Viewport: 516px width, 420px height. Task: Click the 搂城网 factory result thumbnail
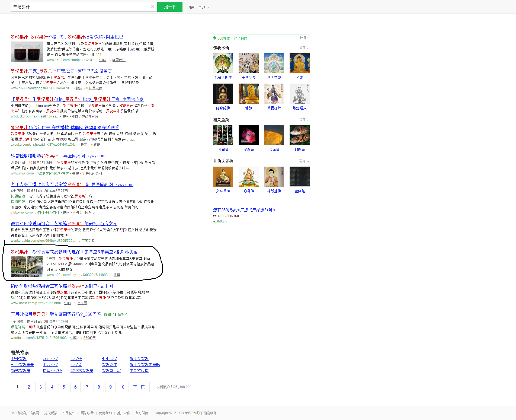(27, 266)
